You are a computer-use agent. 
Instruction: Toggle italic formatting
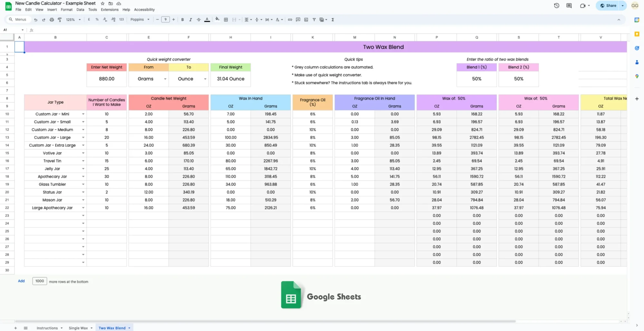[x=191, y=20]
